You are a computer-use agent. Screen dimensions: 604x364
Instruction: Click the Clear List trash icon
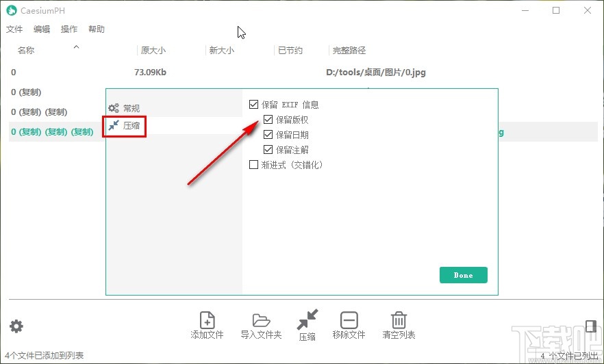click(x=399, y=320)
